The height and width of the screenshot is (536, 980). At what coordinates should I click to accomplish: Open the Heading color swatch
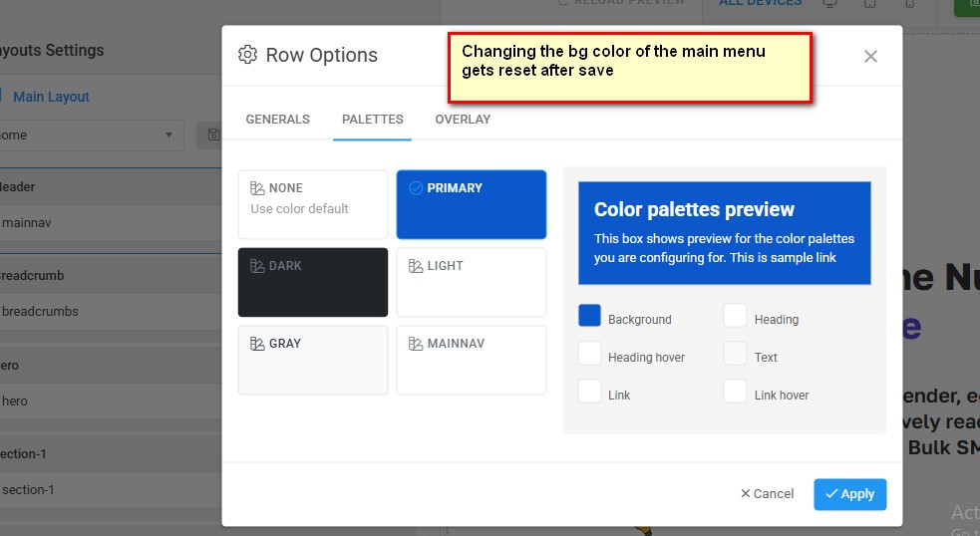pos(736,316)
